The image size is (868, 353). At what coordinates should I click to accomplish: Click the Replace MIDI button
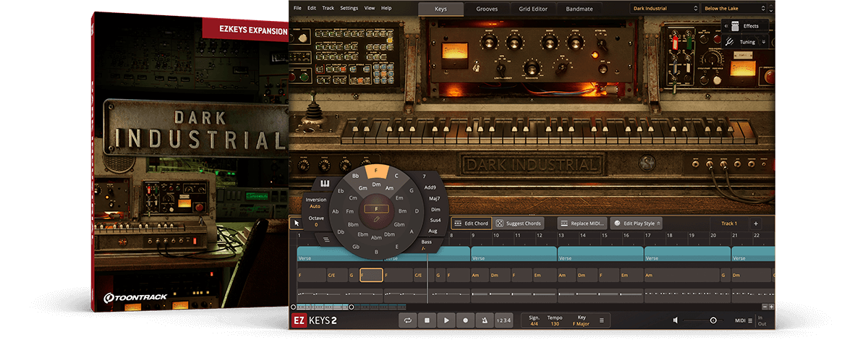pos(582,224)
